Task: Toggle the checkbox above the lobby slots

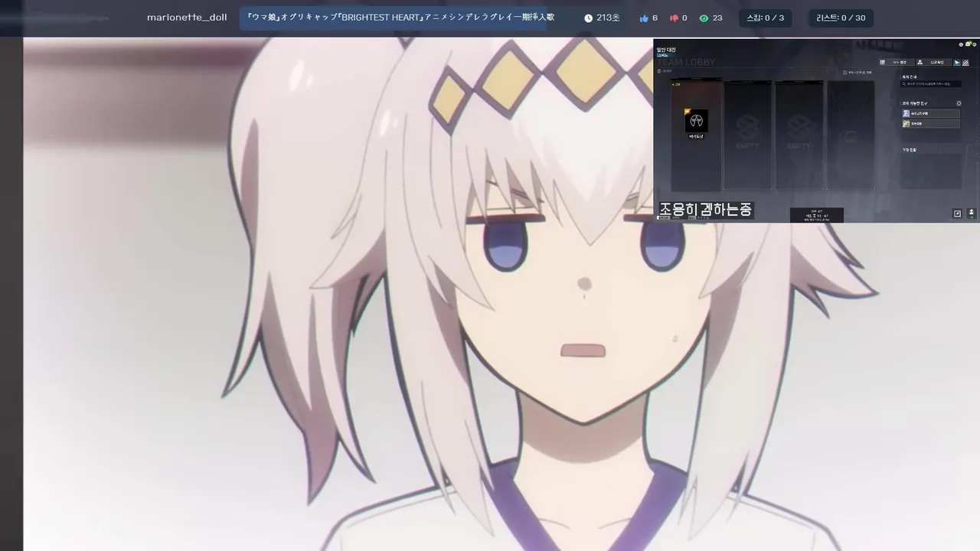Action: point(845,73)
